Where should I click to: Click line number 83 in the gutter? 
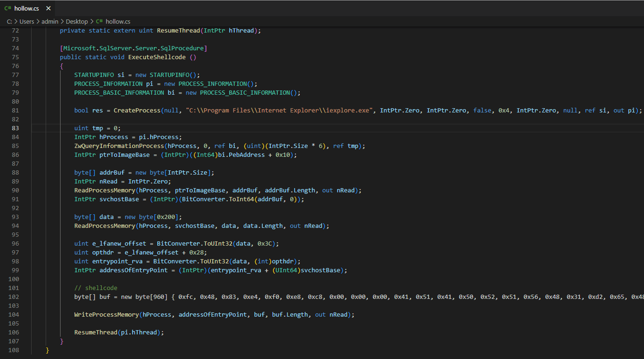click(15, 128)
